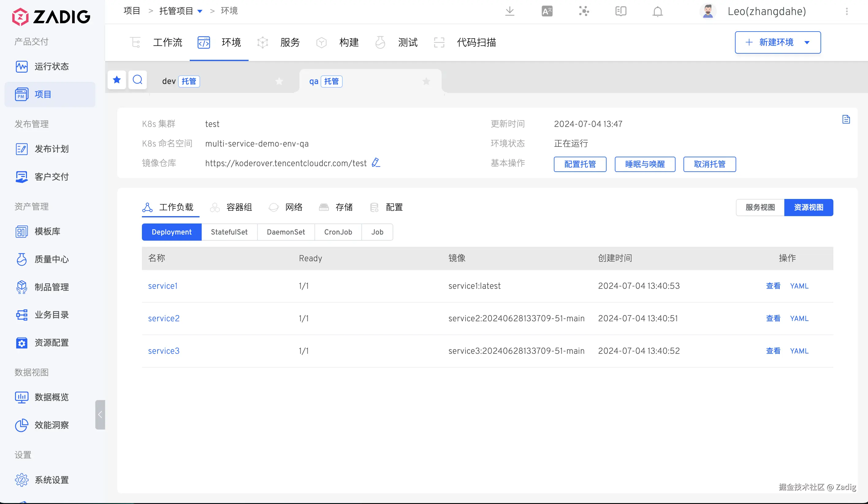
Task: Collapse the left sidebar with arrow handle
Action: pyautogui.click(x=100, y=414)
